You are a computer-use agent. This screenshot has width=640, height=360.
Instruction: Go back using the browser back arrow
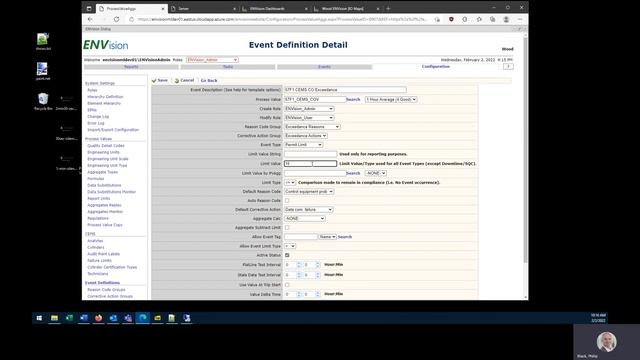click(x=90, y=19)
